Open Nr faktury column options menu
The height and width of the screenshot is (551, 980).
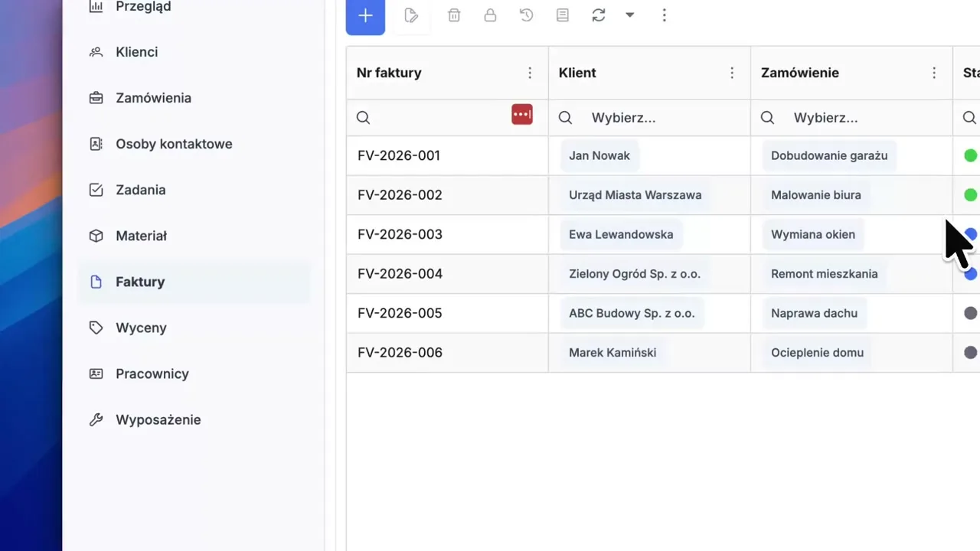[530, 73]
